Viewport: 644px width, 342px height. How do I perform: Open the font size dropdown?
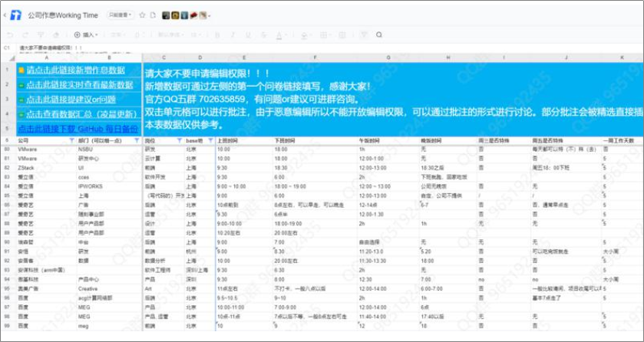pyautogui.click(x=197, y=35)
